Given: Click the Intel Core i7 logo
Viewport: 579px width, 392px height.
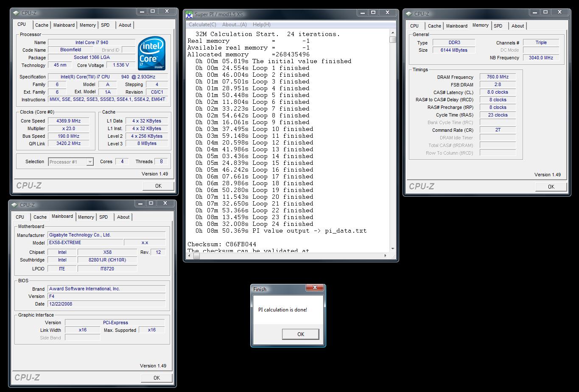Looking at the screenshot, I should (152, 54).
